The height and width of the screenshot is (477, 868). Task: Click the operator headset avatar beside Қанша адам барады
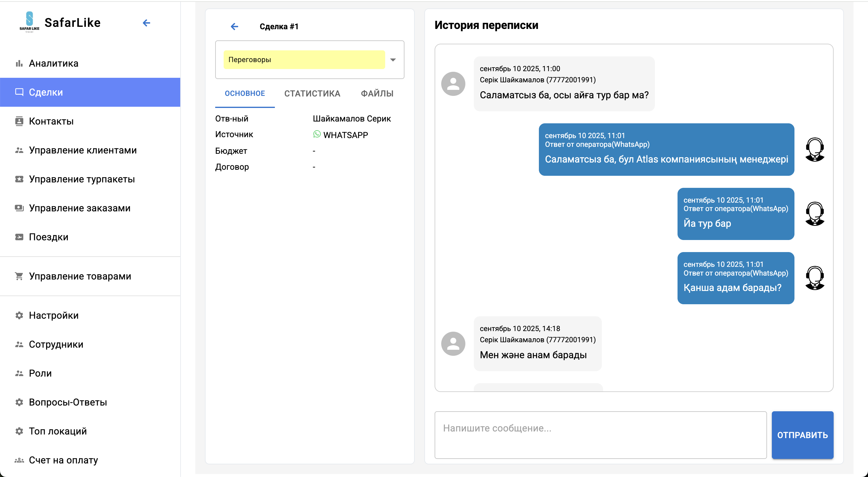point(814,278)
